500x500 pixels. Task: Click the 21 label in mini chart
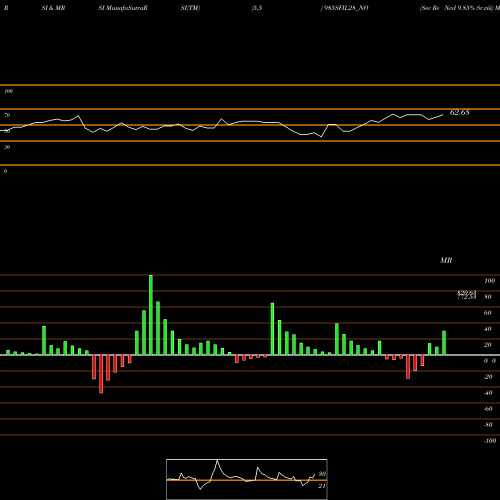tap(322, 486)
